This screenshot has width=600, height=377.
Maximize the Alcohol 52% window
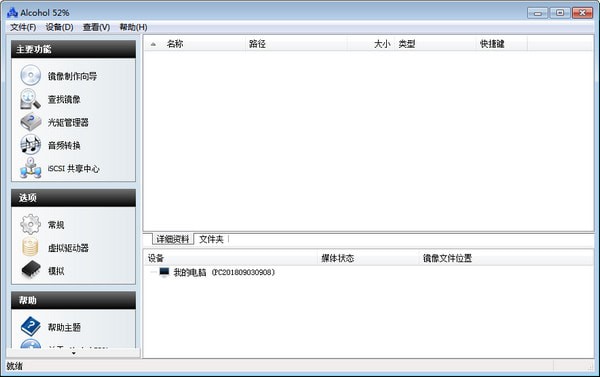[560, 13]
